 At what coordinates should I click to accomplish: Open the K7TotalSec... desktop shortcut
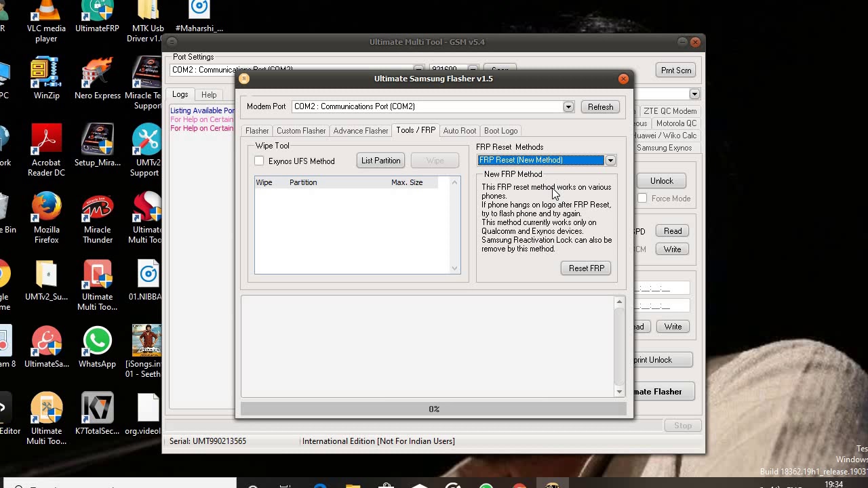click(97, 414)
